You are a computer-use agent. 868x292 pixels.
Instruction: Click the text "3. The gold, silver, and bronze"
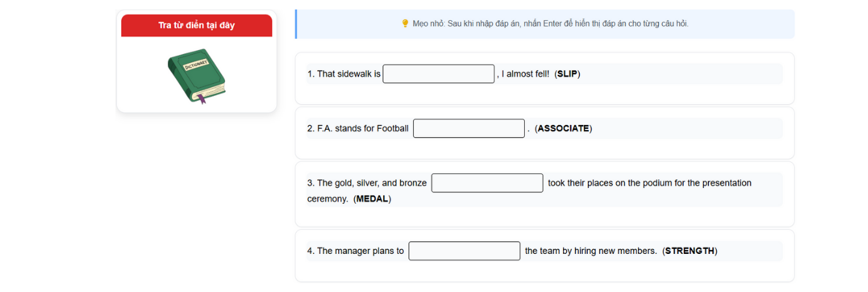[x=367, y=183]
